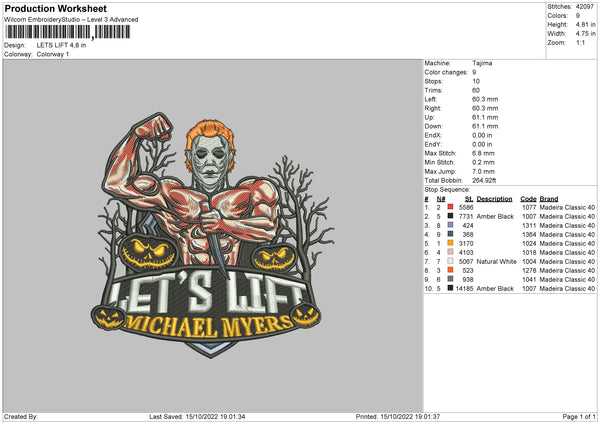600x424 pixels.
Task: Click the 'Stop Sequence:' heading
Action: (447, 190)
